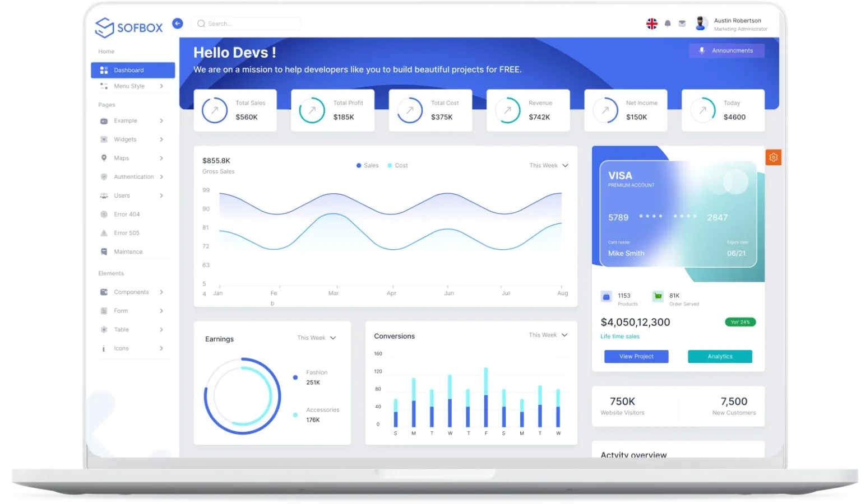Open This Week dropdown in Earnings
The image size is (861, 504).
pyautogui.click(x=317, y=338)
